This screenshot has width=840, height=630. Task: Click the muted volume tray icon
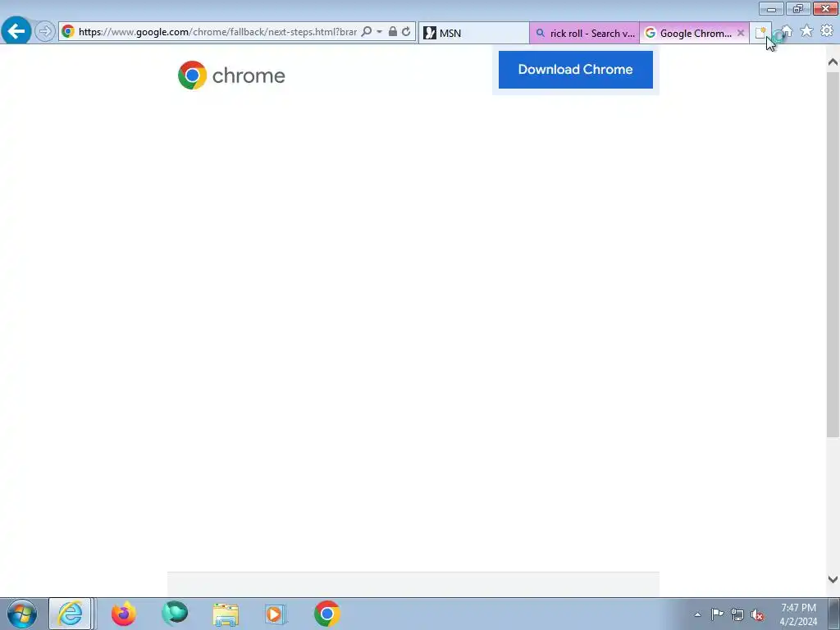tap(757, 615)
